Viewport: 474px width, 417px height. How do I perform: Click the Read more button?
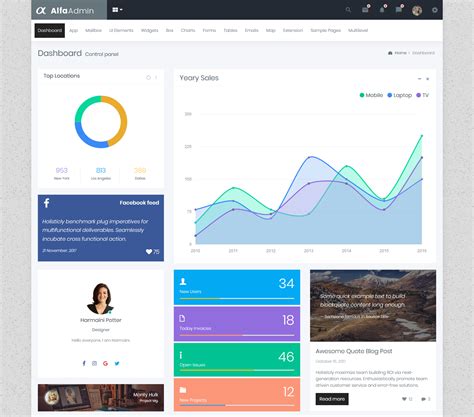[x=332, y=399]
